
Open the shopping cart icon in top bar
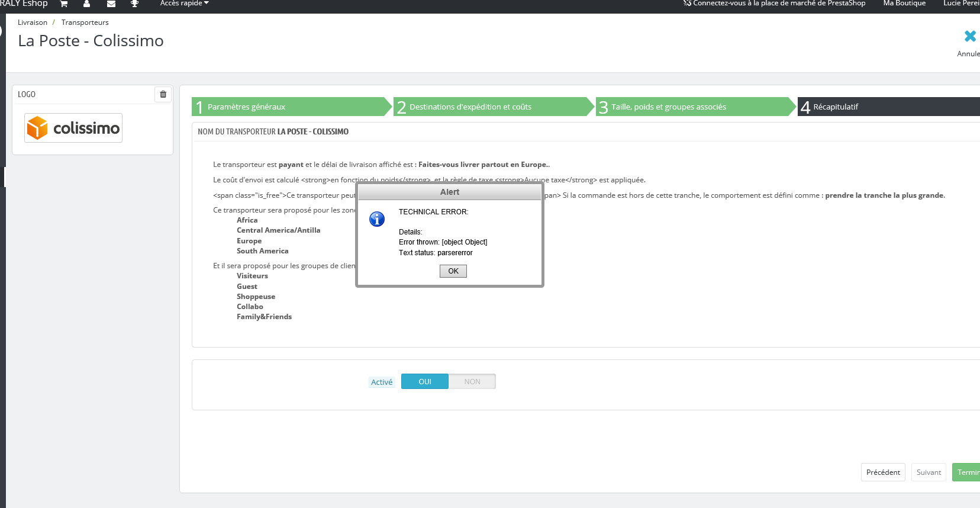(64, 4)
